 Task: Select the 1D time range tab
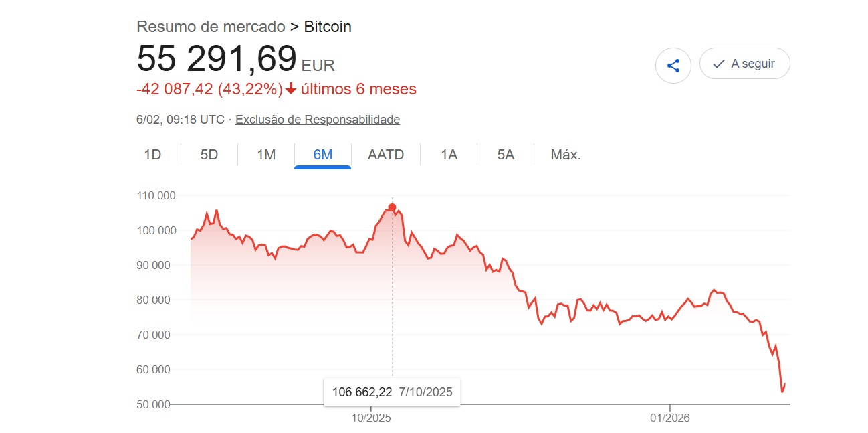152,155
